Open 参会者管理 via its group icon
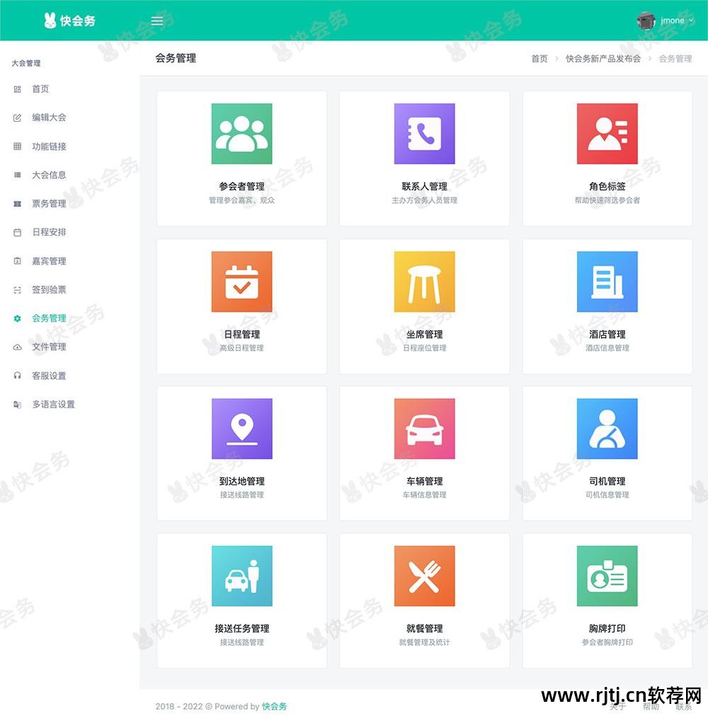This screenshot has height=728, width=708. tap(241, 134)
